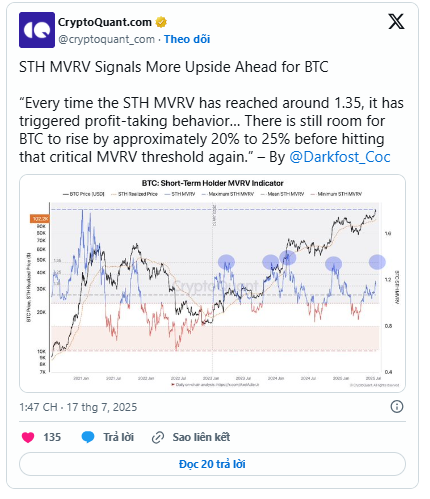Click the orange 102.2K price label
Image resolution: width=430 pixels, height=499 pixels.
40,219
